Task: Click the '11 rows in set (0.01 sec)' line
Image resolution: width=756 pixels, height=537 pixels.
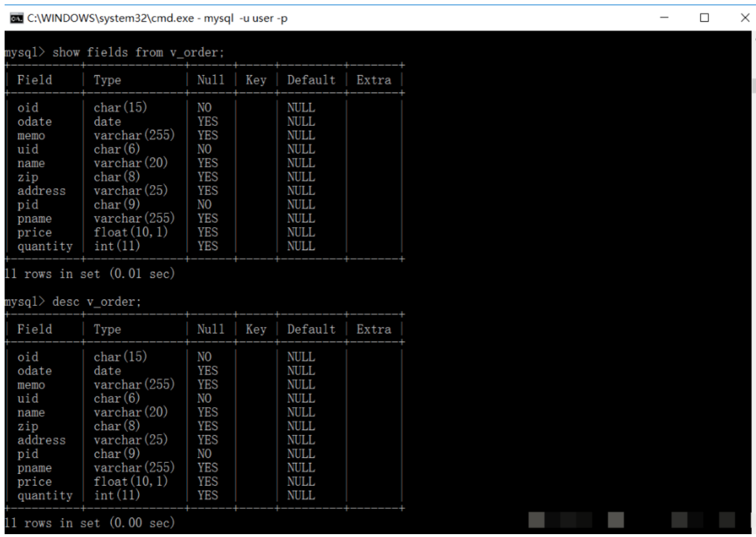Action: pos(89,274)
